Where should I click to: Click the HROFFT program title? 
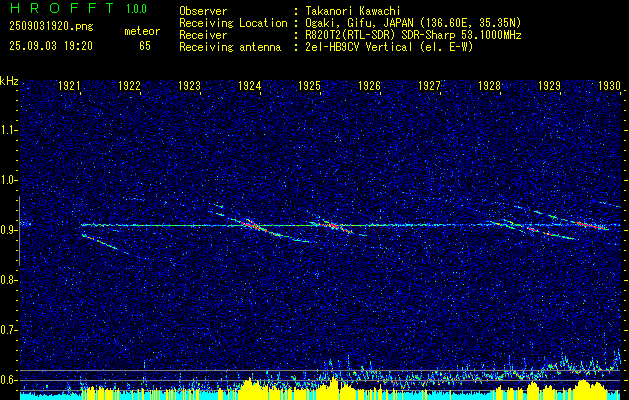tap(62, 8)
